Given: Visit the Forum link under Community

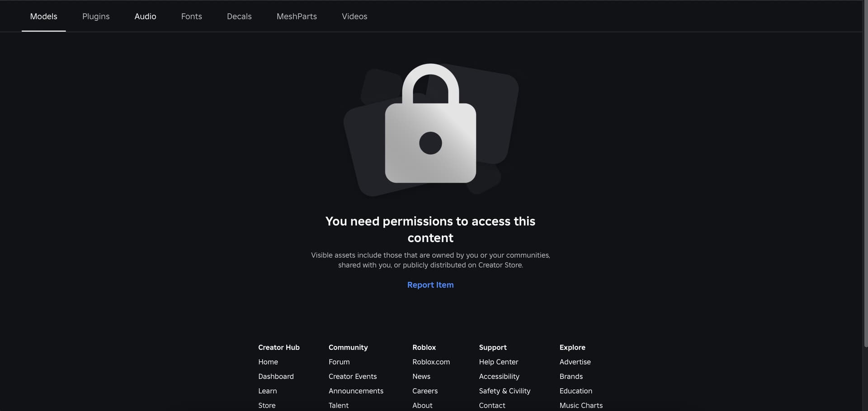Looking at the screenshot, I should [339, 362].
